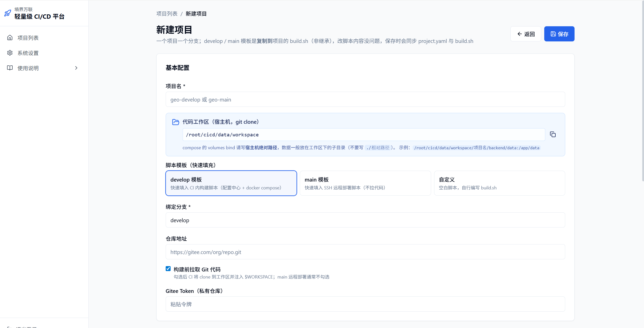Click the 勾选后 CI 将 clone hint text

[252, 277]
